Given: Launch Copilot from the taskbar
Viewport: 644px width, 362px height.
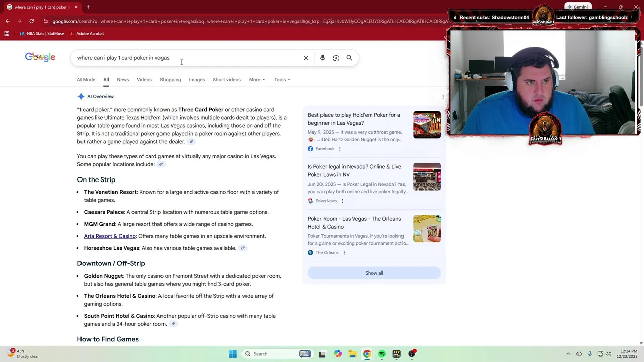Looking at the screenshot, I should point(337,354).
